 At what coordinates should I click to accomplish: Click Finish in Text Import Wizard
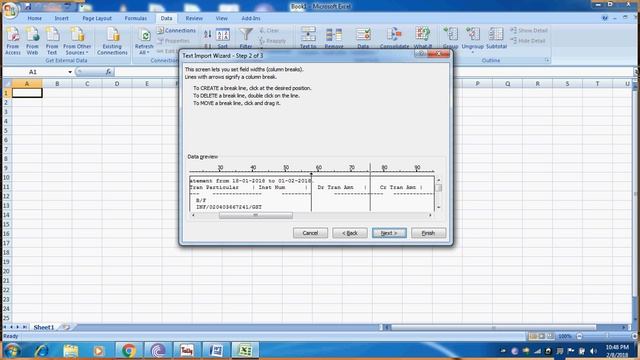click(x=428, y=233)
